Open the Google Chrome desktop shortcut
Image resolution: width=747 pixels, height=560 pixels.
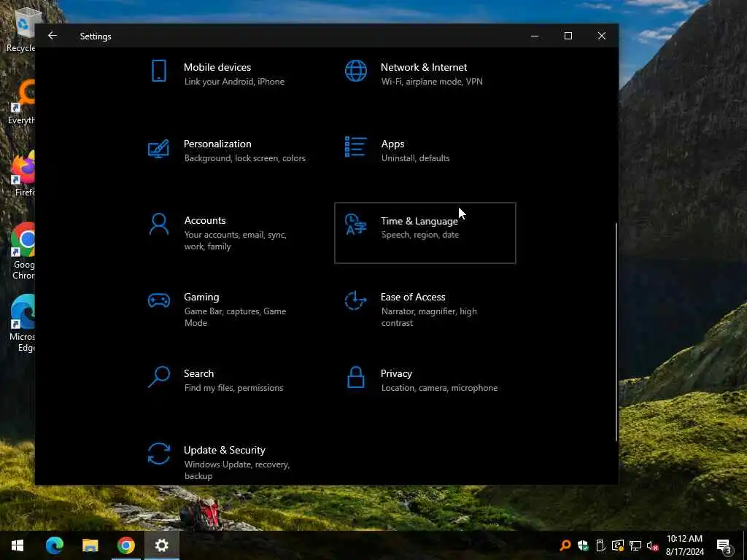23,252
